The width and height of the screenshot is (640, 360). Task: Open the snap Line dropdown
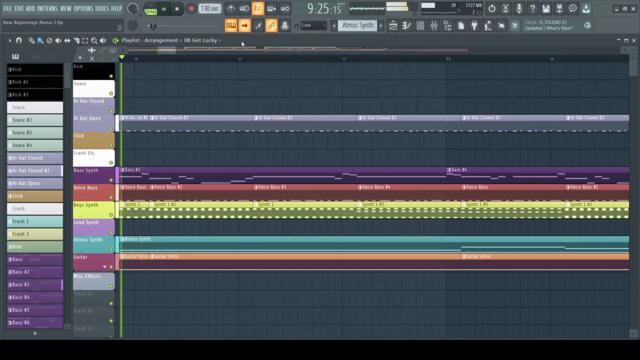point(313,26)
